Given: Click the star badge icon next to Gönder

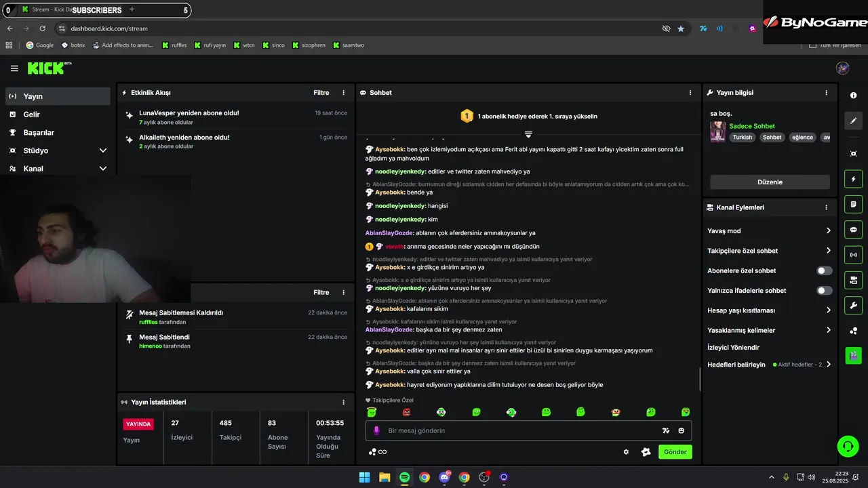Looking at the screenshot, I should (646, 452).
